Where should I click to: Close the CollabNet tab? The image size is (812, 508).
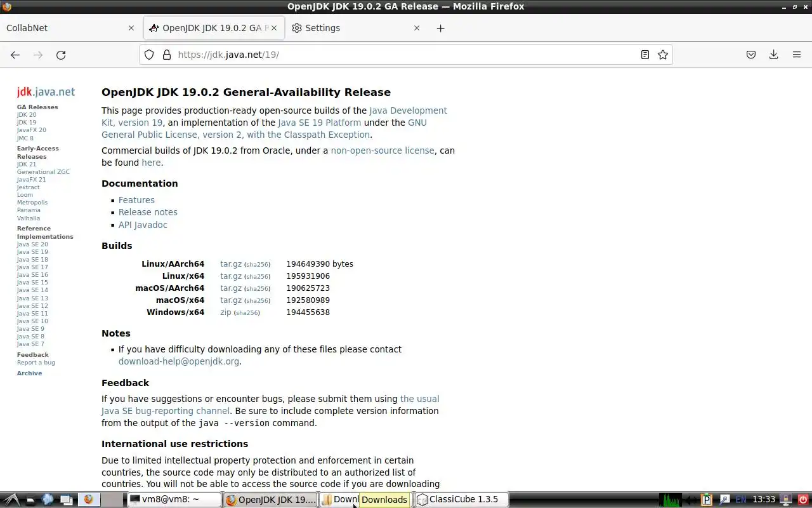tap(131, 28)
